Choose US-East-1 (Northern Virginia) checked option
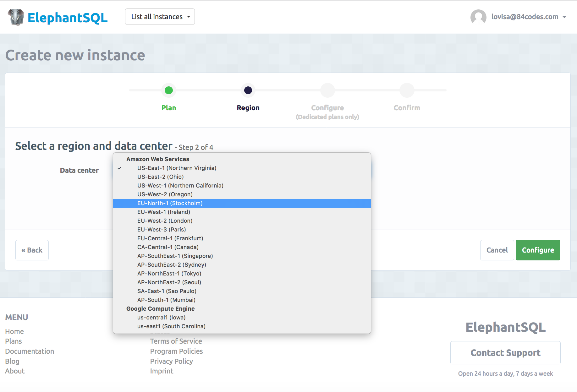 click(x=177, y=168)
